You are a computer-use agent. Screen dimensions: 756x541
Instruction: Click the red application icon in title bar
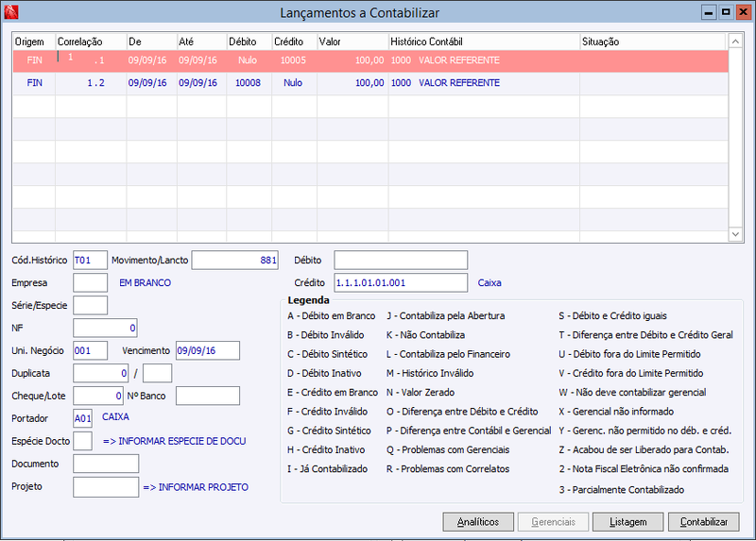point(11,12)
